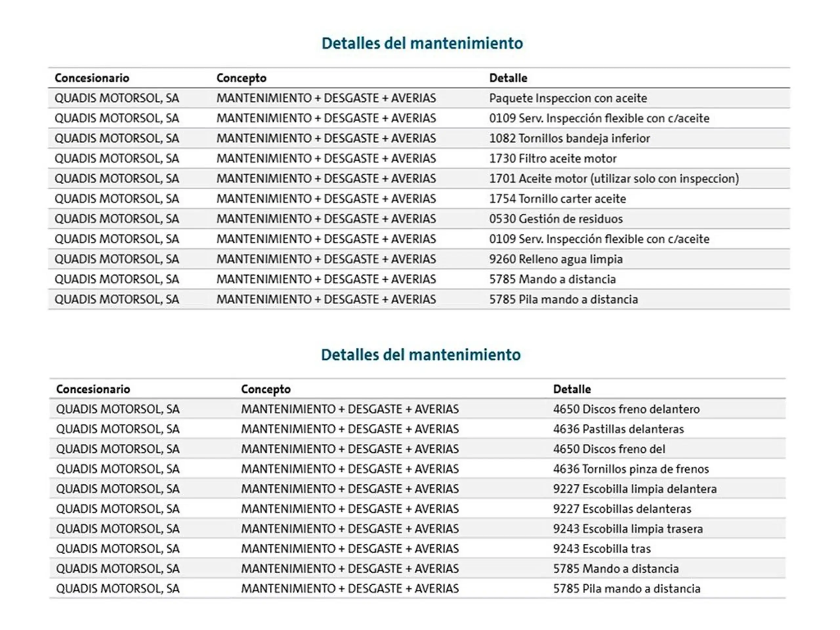The width and height of the screenshot is (840, 630).
Task: Click '4636 Pastillas delanteras' detail
Action: click(618, 429)
